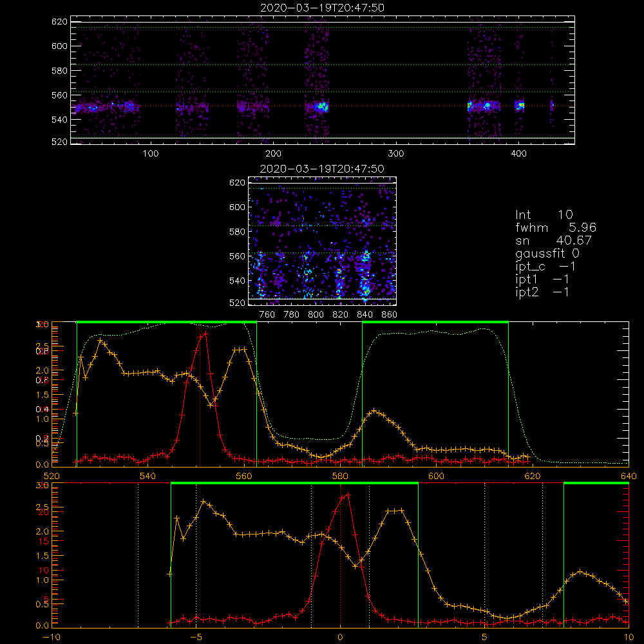
Task: Click the x-axis tick label "860"
Action: tap(390, 315)
